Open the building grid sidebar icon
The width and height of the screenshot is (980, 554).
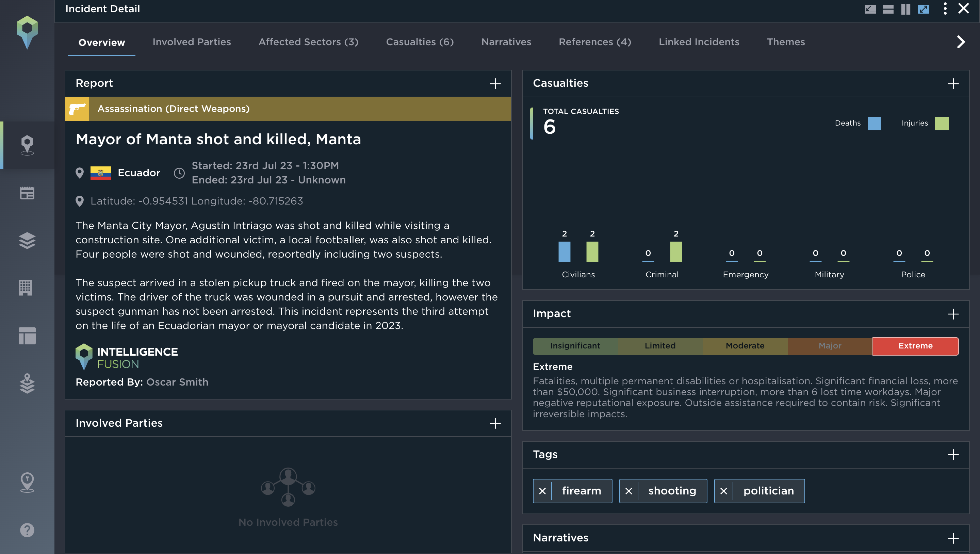tap(26, 288)
